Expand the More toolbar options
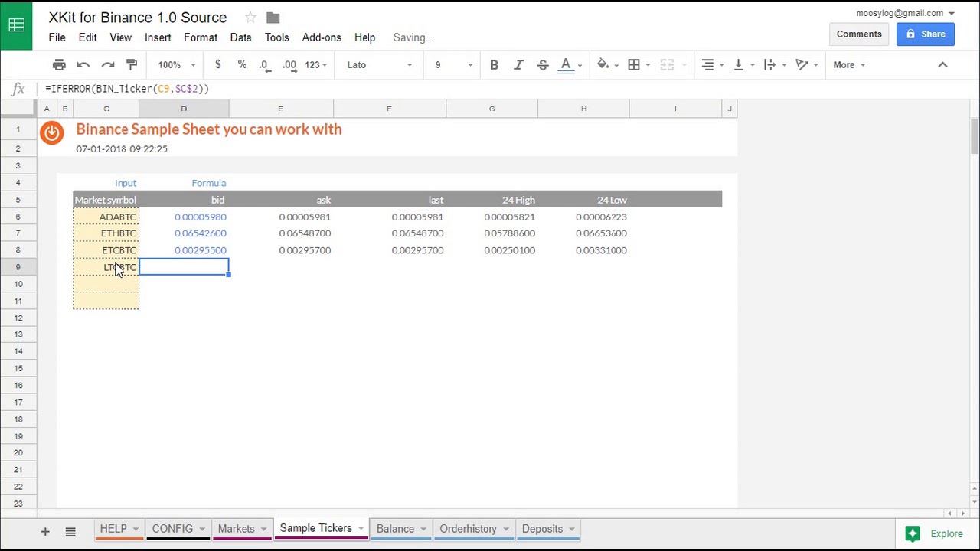The width and height of the screenshot is (980, 551). (849, 65)
